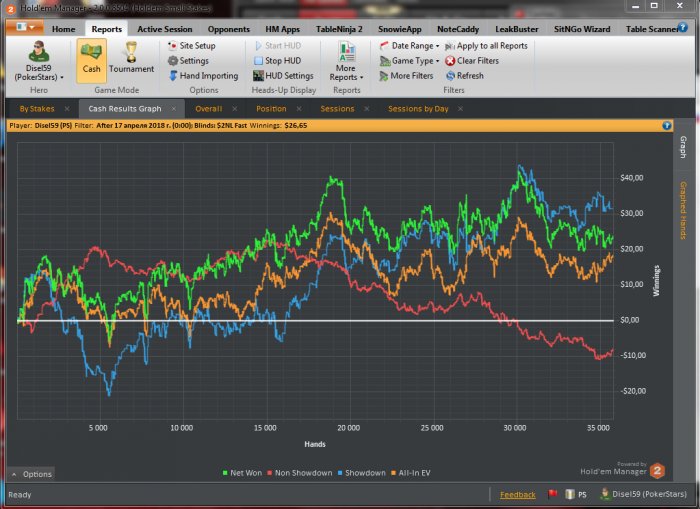The image size is (700, 509).
Task: Click the Feedback link
Action: (x=518, y=494)
